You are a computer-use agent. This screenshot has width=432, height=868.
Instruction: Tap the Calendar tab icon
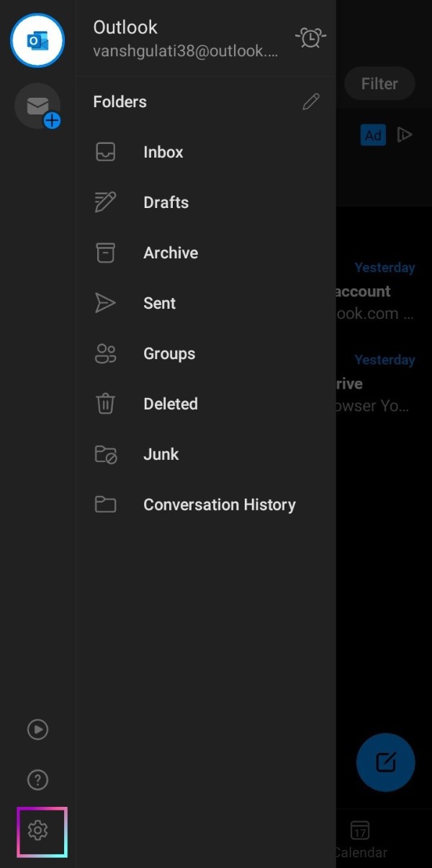tap(360, 830)
